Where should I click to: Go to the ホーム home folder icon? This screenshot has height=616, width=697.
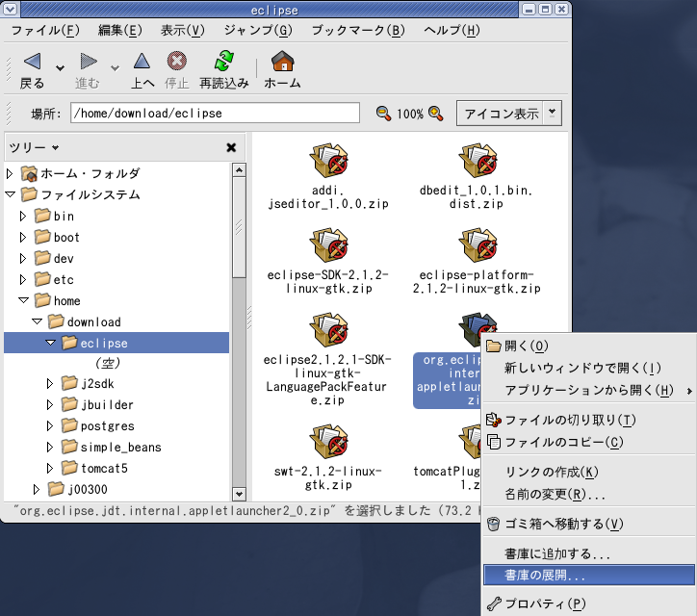click(x=282, y=62)
